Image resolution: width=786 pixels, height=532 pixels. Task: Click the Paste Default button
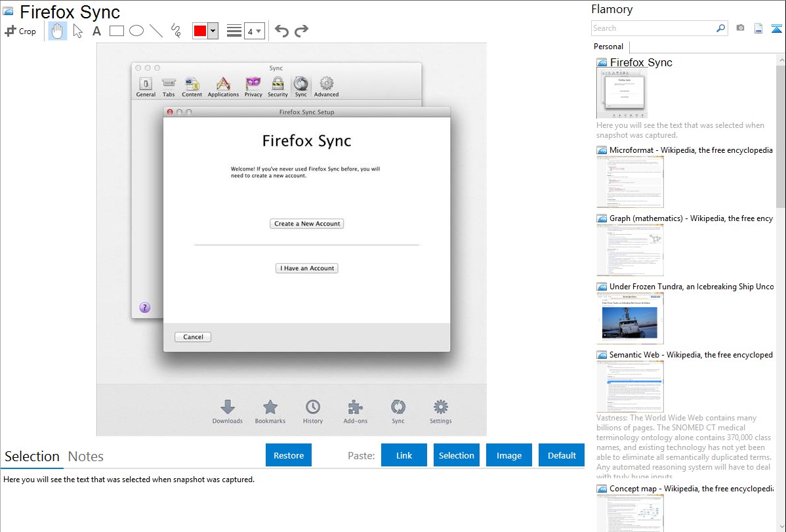(562, 455)
